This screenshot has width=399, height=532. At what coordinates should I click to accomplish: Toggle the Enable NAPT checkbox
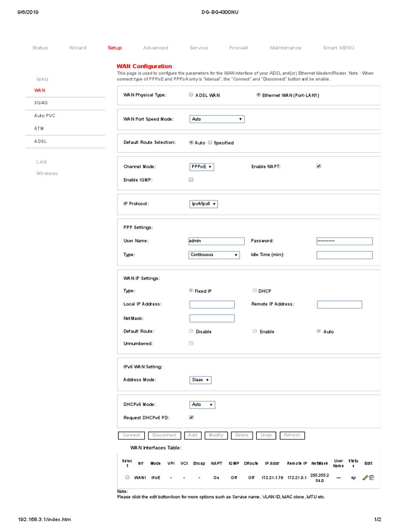pyautogui.click(x=318, y=166)
